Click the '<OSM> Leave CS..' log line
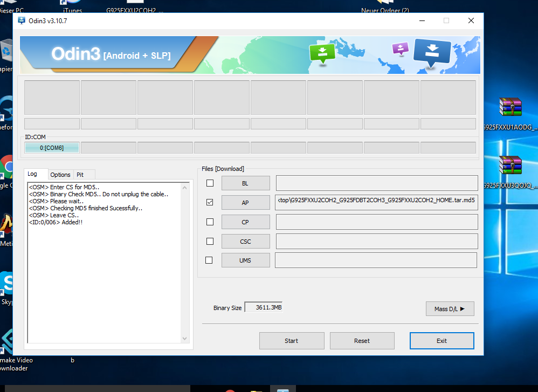 click(x=53, y=215)
